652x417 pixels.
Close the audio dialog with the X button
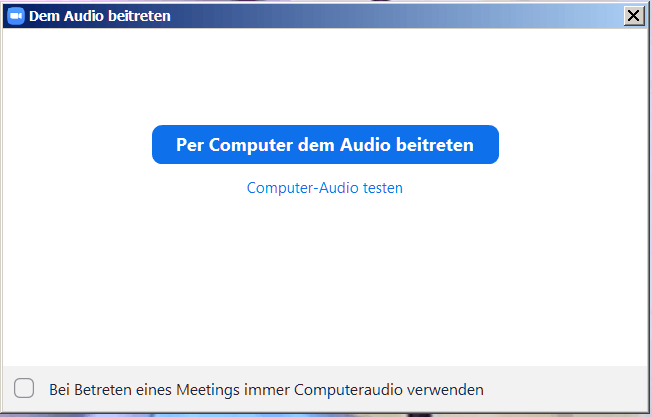point(633,16)
